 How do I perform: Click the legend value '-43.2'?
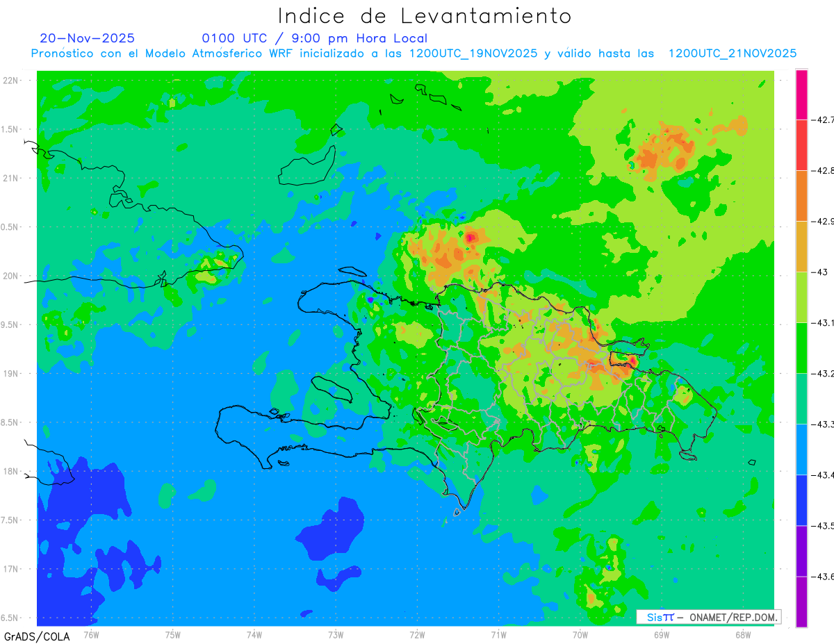click(x=823, y=374)
